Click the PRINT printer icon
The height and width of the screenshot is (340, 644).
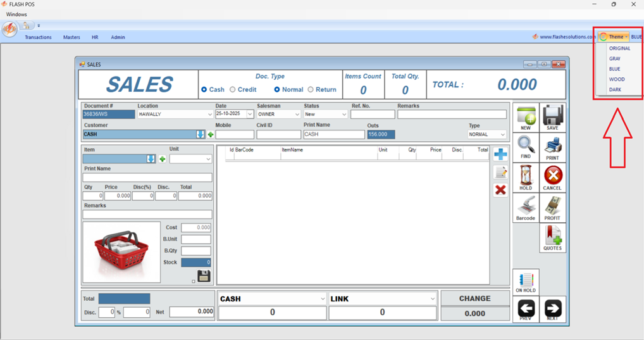click(x=552, y=148)
